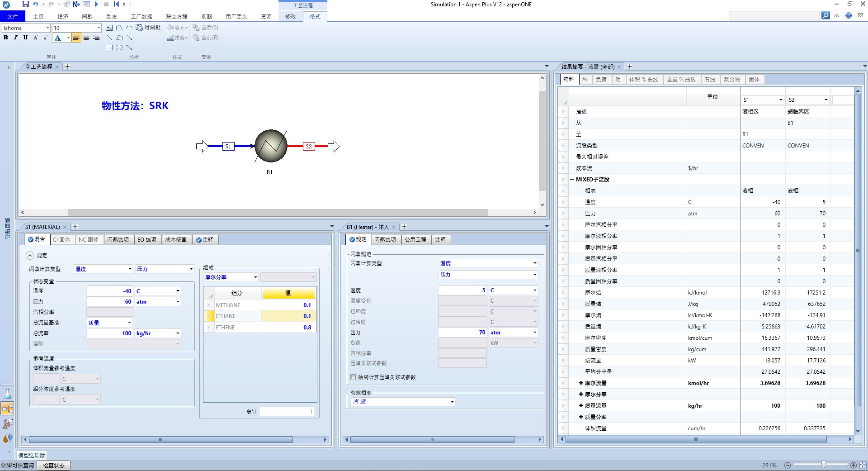This screenshot has height=471, width=868.
Task: Undo the last action from the quick-access toolbar
Action: tap(36, 4)
